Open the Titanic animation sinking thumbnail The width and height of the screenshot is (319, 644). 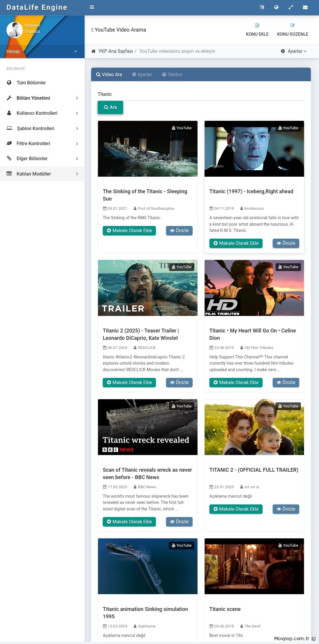tap(148, 566)
